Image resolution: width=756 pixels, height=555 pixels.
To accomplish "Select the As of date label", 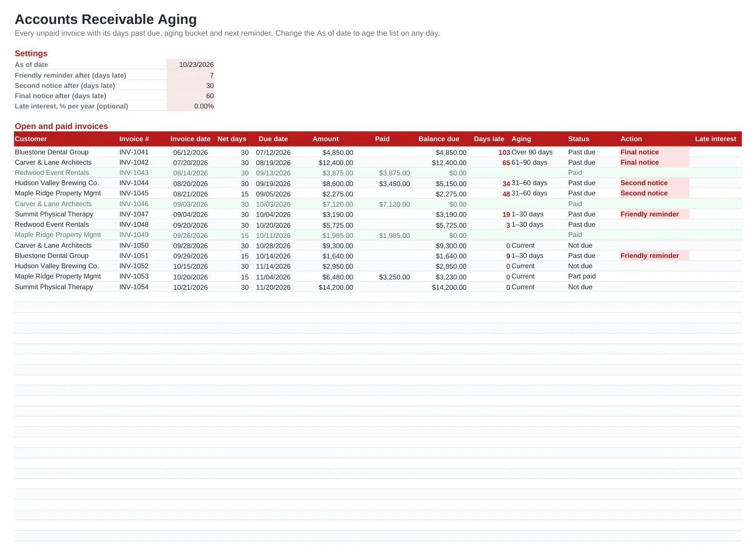I will click(31, 64).
